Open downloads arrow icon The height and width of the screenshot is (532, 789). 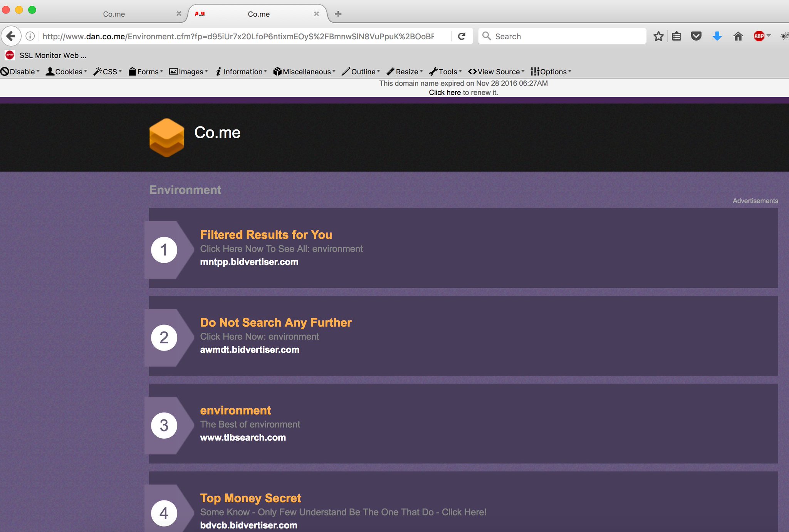click(x=717, y=36)
